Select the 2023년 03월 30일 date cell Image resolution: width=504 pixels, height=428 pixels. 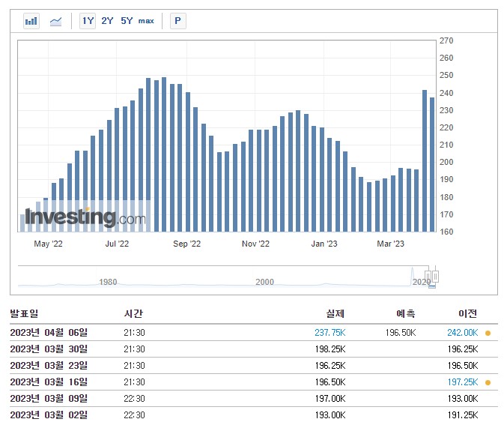coord(49,349)
